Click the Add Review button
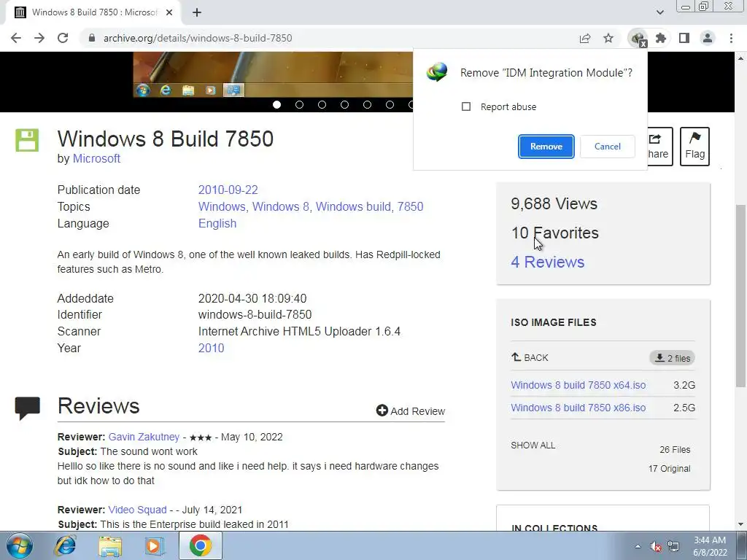Image resolution: width=747 pixels, height=560 pixels. (411, 411)
